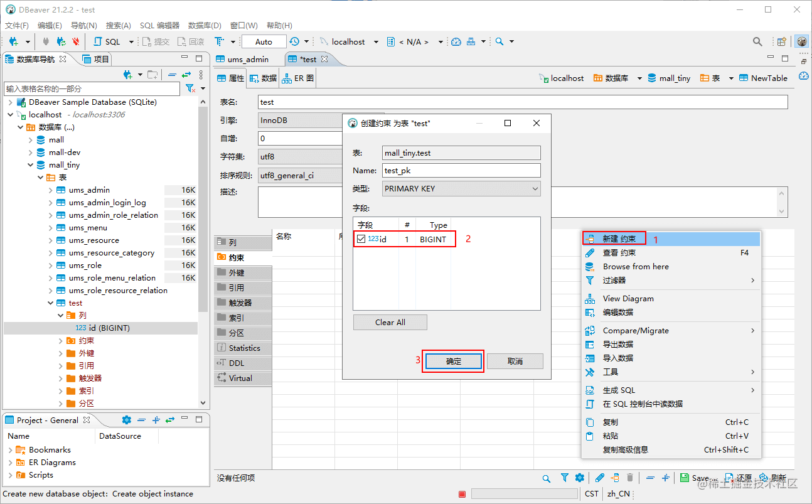Expand the mall database node
The height and width of the screenshot is (504, 812).
tap(31, 140)
